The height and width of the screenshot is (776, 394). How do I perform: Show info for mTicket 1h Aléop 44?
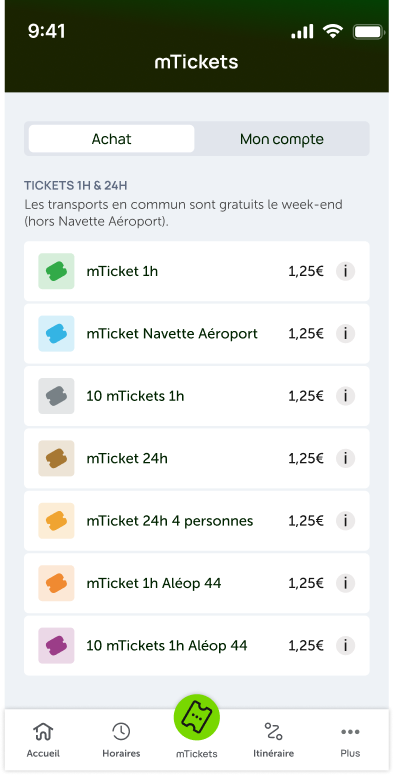tap(345, 583)
